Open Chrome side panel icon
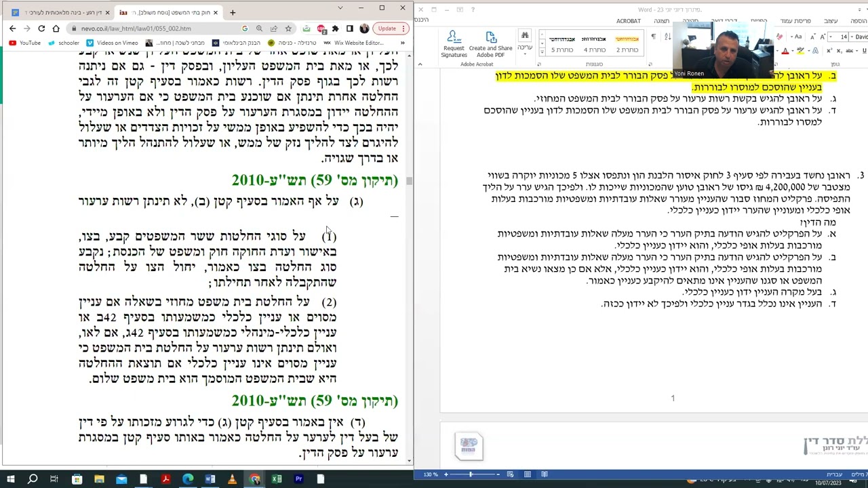 [349, 28]
